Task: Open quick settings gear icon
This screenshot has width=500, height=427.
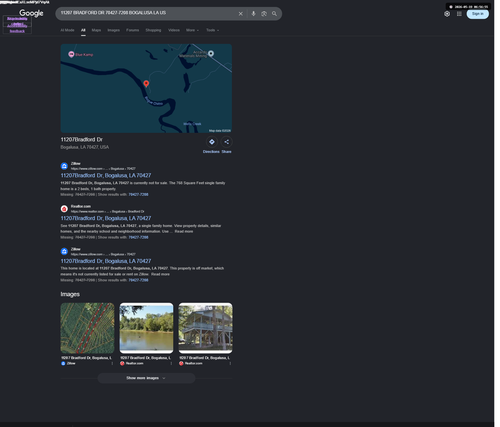Action: pos(447,14)
